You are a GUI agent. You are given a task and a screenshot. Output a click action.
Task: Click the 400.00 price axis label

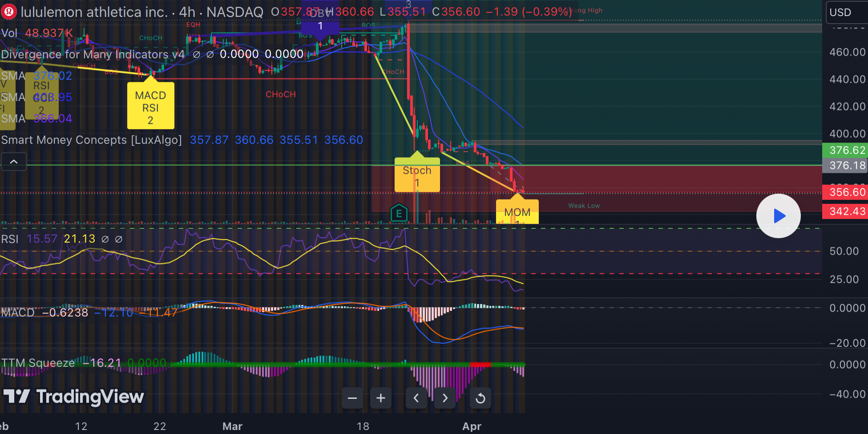click(x=848, y=134)
